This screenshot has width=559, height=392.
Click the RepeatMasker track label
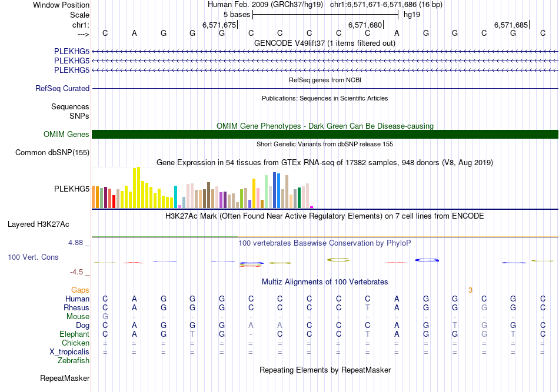tap(65, 378)
